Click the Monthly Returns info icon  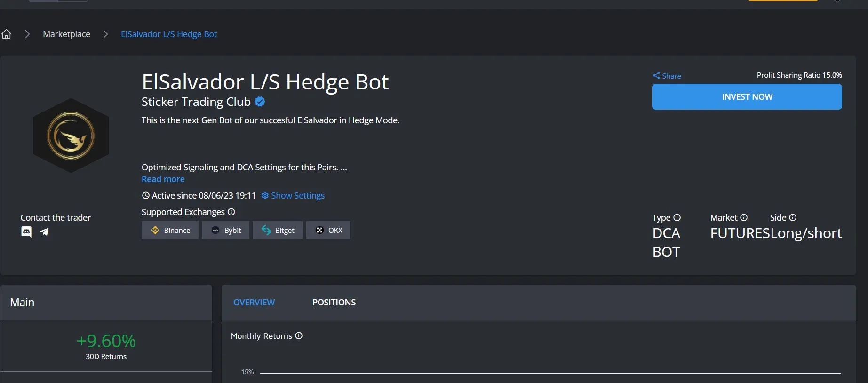click(x=299, y=335)
